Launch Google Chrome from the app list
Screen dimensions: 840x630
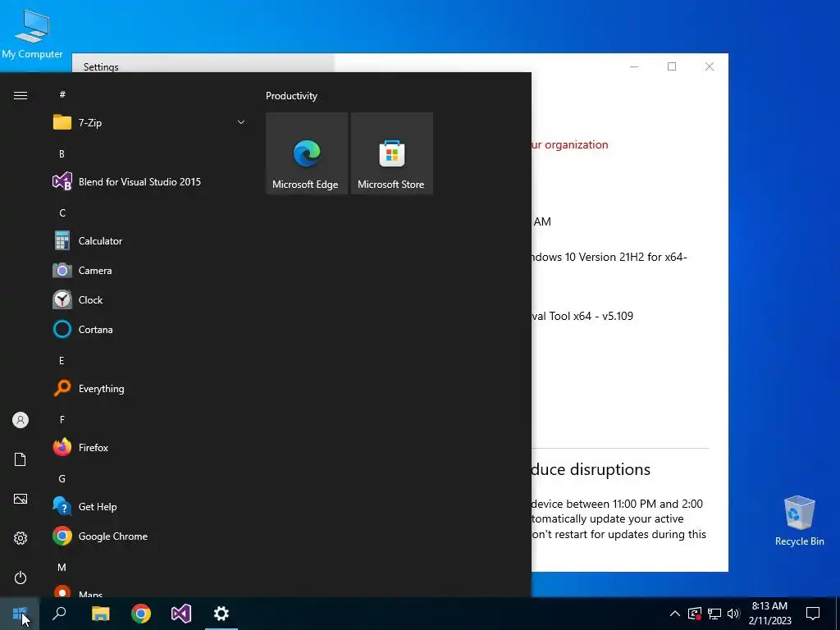click(149, 536)
